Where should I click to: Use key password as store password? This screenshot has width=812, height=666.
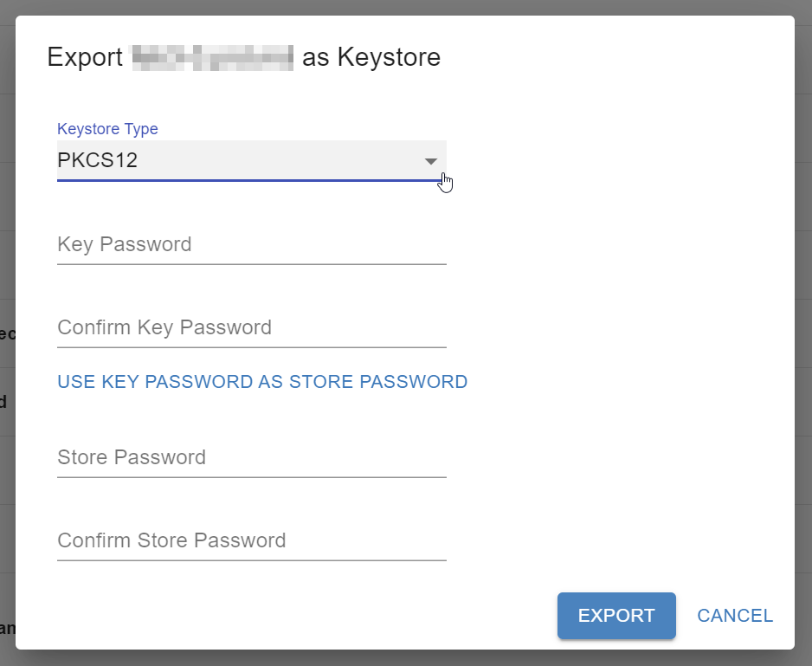(x=262, y=382)
